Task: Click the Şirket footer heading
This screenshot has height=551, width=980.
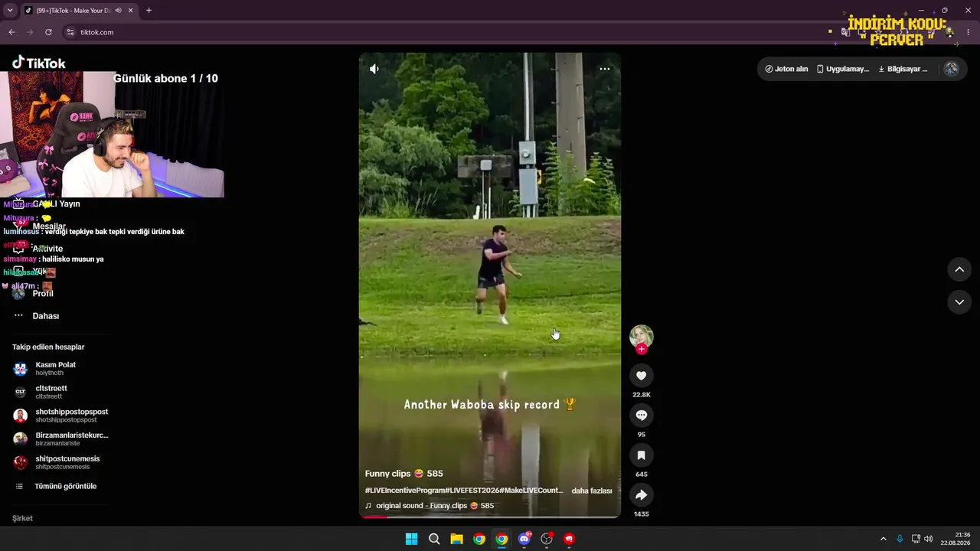Action: (x=22, y=518)
